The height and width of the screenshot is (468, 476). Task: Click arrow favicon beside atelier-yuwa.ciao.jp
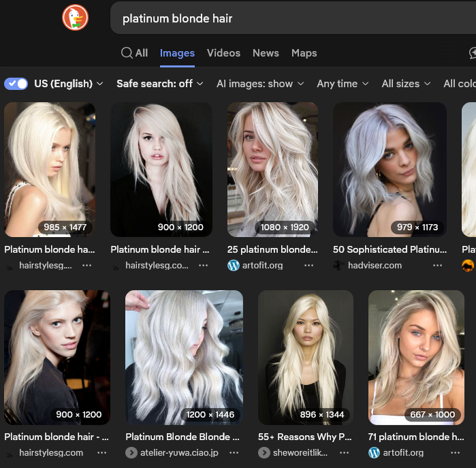pos(131,453)
